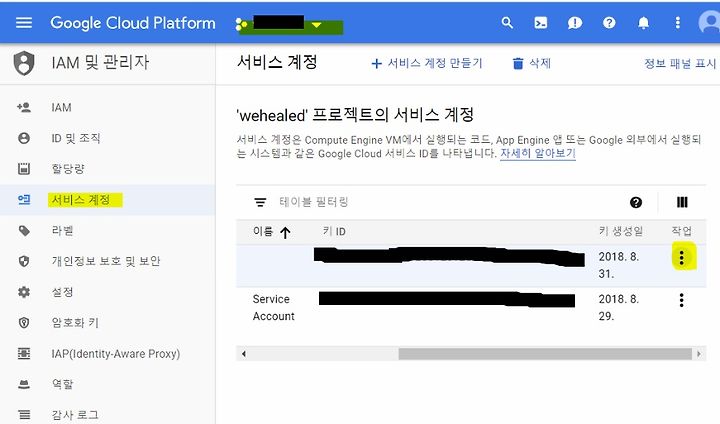Open the project selector dropdown arrow
Image resolution: width=720 pixels, height=424 pixels.
pos(316,25)
